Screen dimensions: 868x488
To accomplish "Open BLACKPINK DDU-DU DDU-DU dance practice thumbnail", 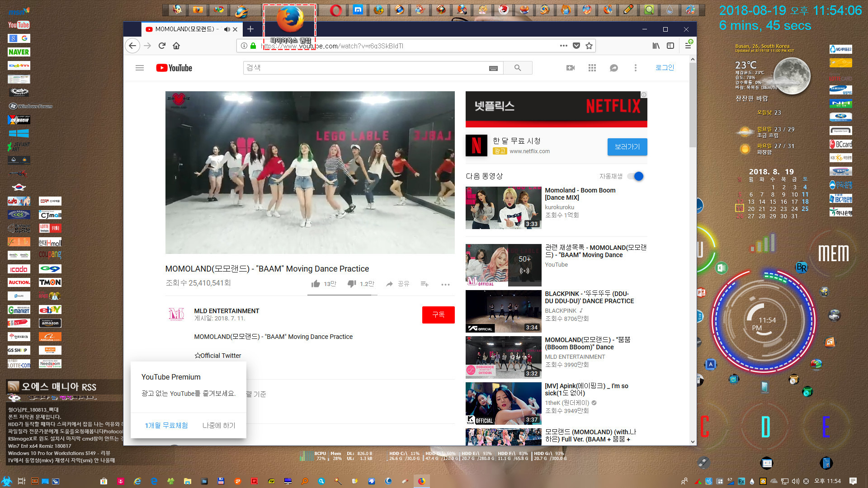I will [x=503, y=311].
